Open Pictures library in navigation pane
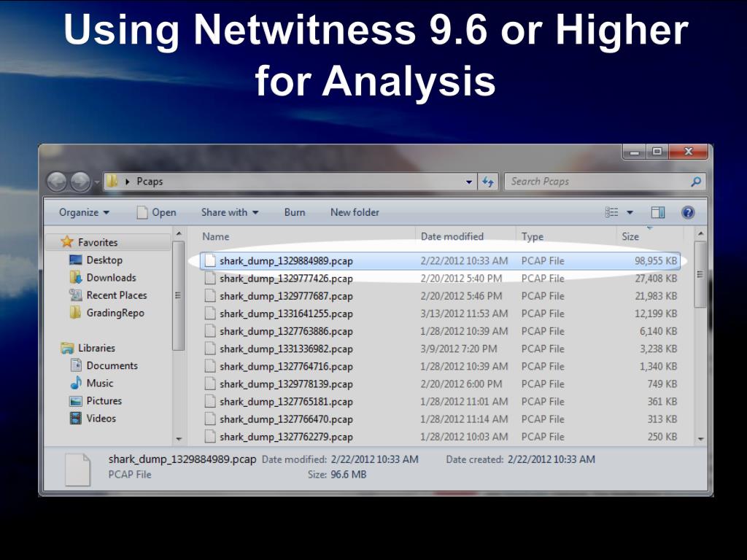Screen dimensions: 747x560 pyautogui.click(x=104, y=401)
